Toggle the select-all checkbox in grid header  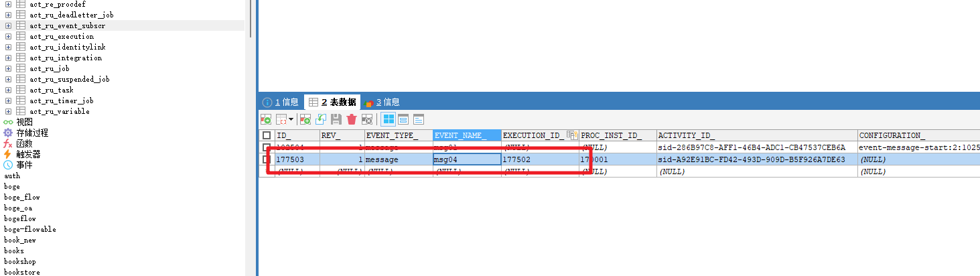coord(267,135)
